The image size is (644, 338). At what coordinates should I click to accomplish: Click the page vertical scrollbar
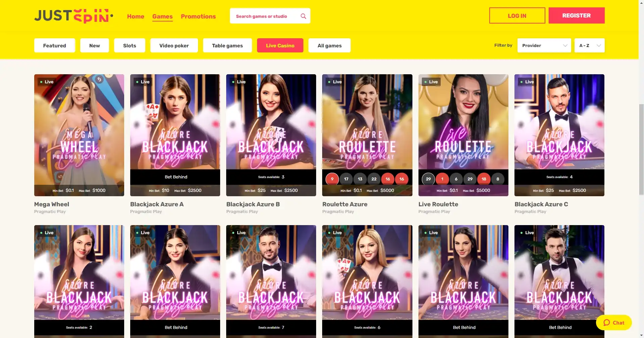tap(641, 169)
